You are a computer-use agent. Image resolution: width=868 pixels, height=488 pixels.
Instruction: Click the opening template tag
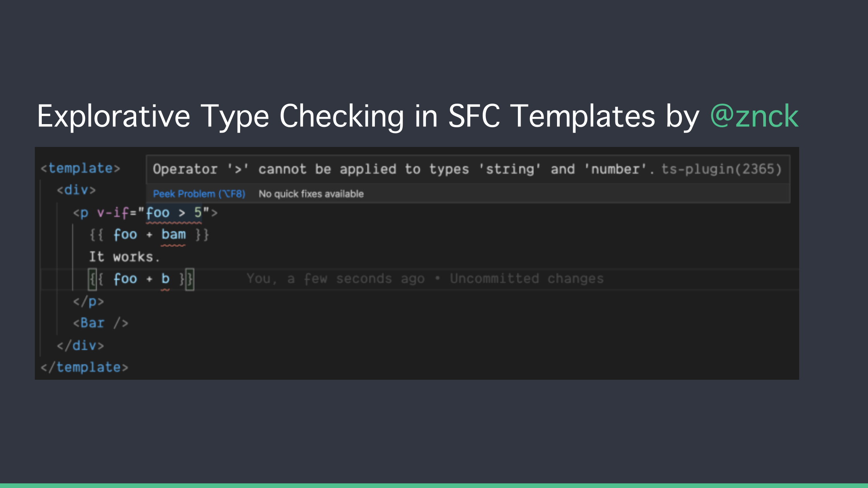80,168
